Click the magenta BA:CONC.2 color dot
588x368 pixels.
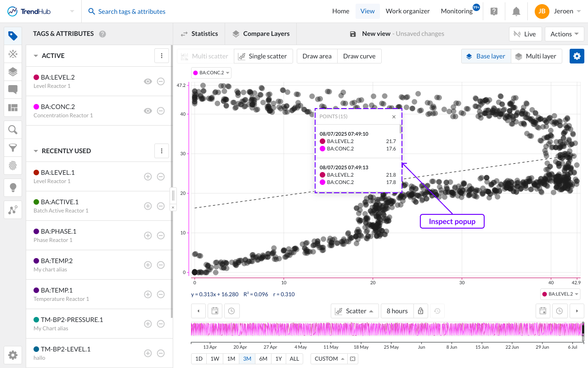36,107
